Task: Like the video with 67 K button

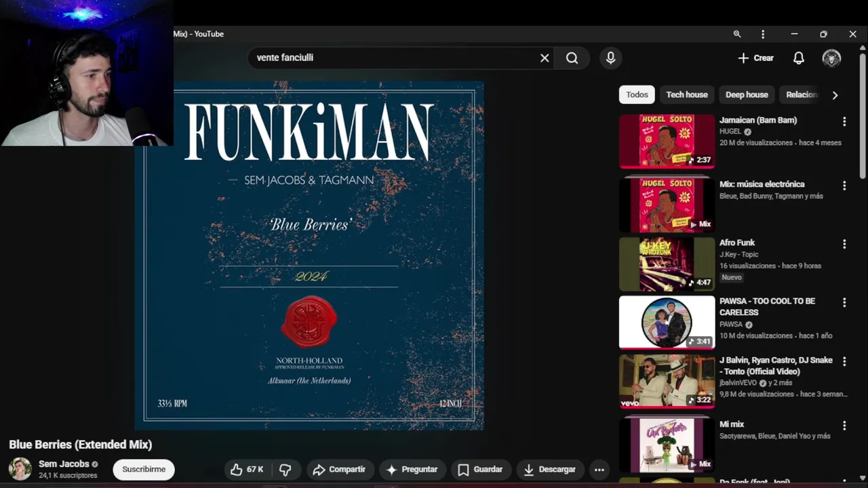Action: (x=247, y=469)
